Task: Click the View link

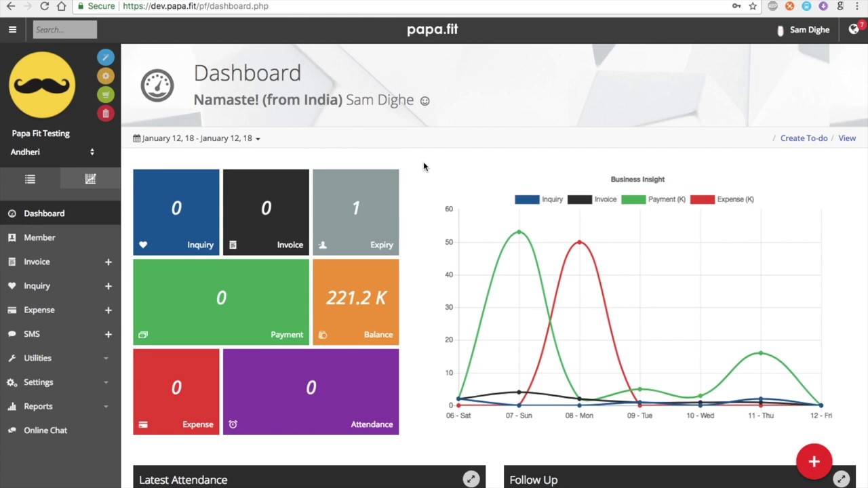Action: coord(847,138)
